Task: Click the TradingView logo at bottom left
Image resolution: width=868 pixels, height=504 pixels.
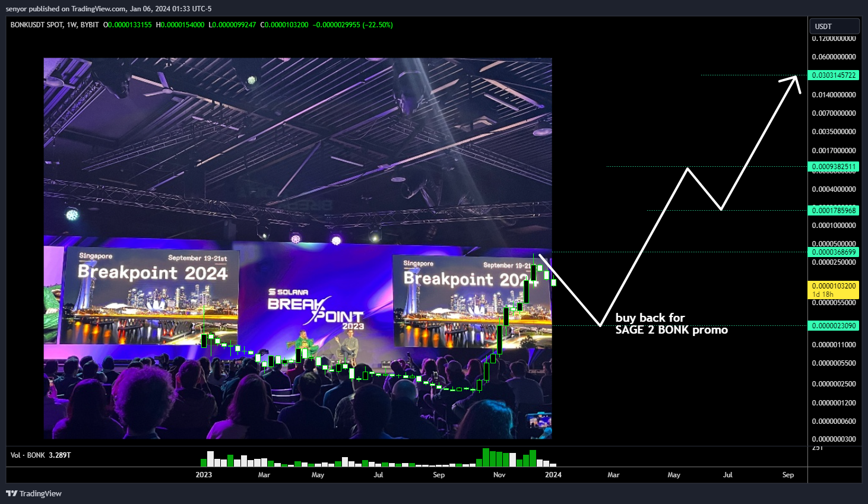Action: 34,493
